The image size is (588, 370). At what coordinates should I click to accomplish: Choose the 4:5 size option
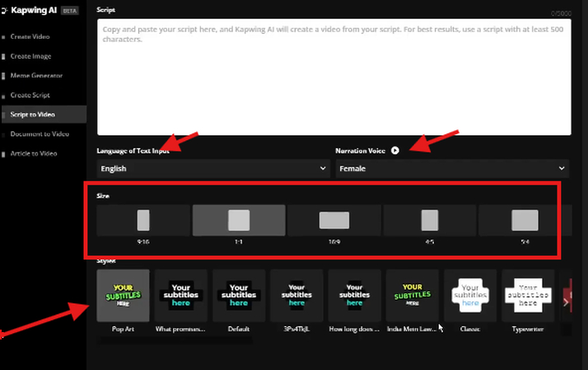(x=430, y=220)
